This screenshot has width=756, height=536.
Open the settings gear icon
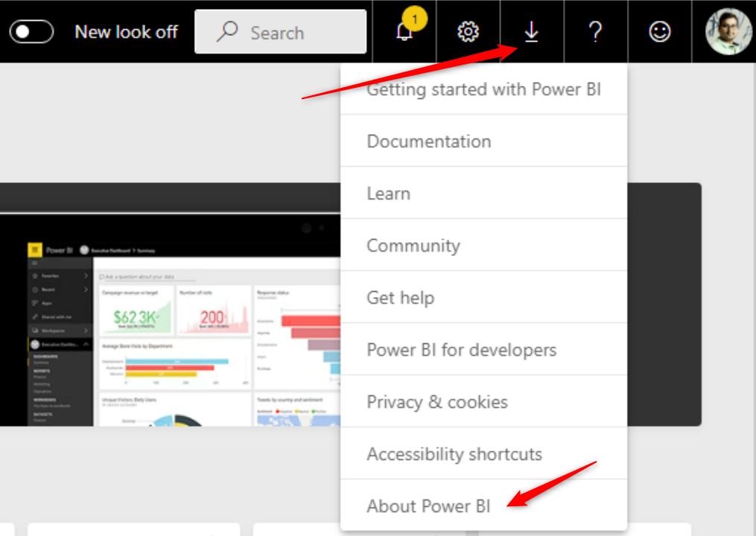tap(468, 32)
